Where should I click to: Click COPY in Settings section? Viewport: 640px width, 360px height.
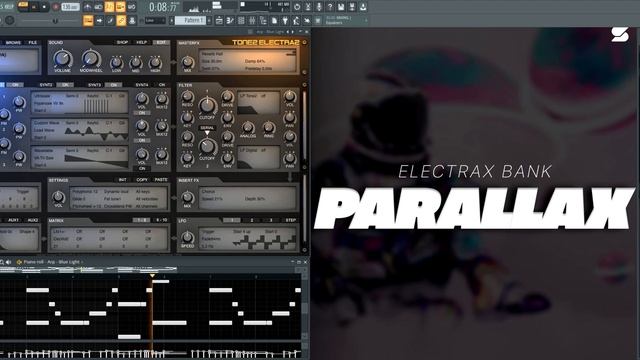[142, 180]
